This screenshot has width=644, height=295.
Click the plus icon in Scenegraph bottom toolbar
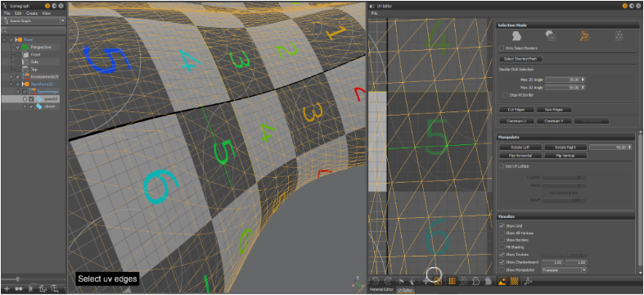(x=7, y=288)
